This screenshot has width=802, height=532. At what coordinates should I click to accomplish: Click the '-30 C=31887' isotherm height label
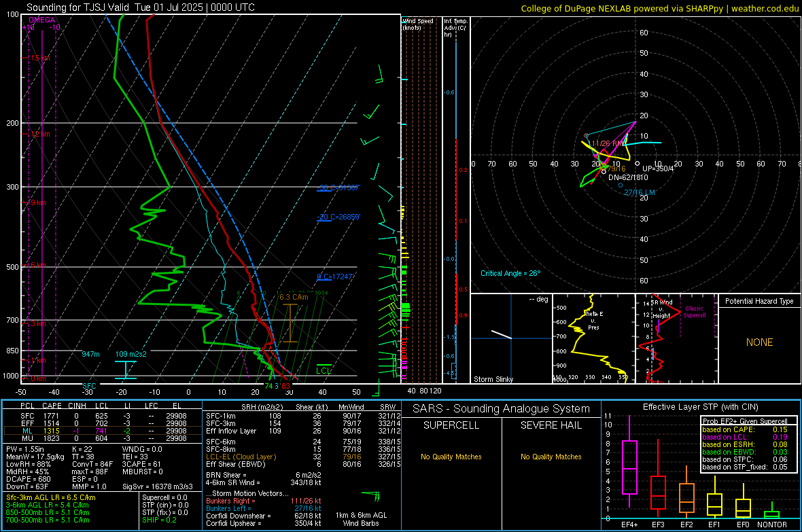[x=338, y=188]
